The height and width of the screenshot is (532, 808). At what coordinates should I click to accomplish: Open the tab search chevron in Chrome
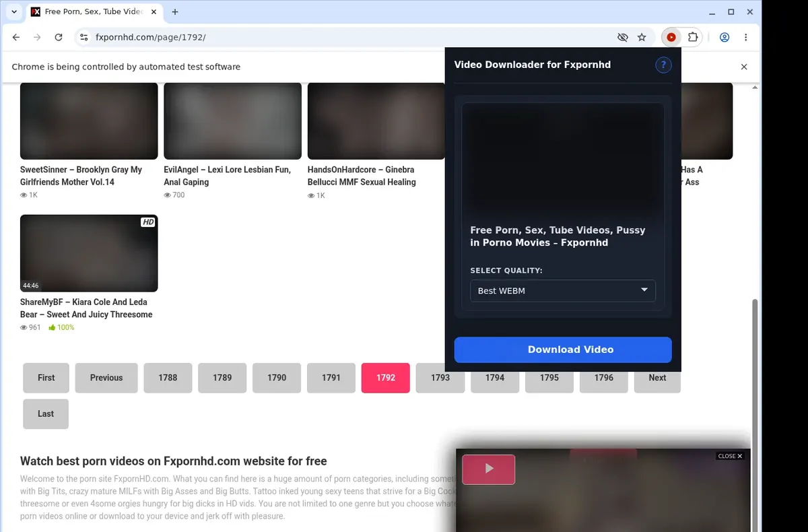tap(13, 11)
